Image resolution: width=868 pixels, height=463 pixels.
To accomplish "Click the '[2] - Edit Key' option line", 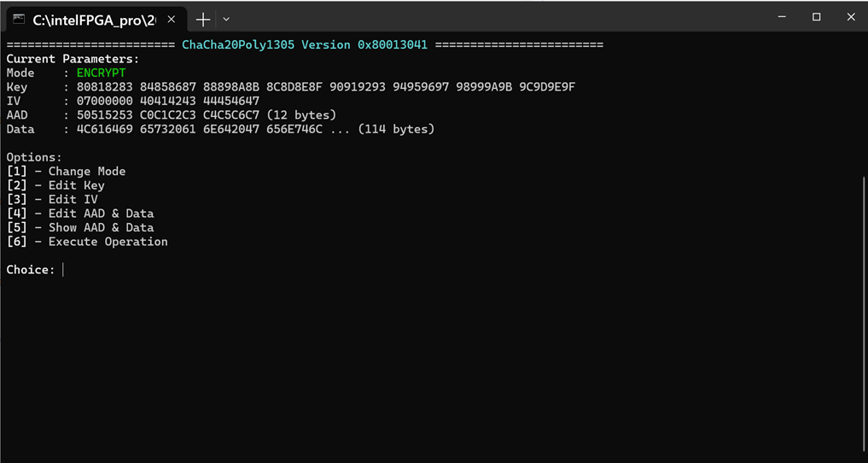I will (x=55, y=185).
